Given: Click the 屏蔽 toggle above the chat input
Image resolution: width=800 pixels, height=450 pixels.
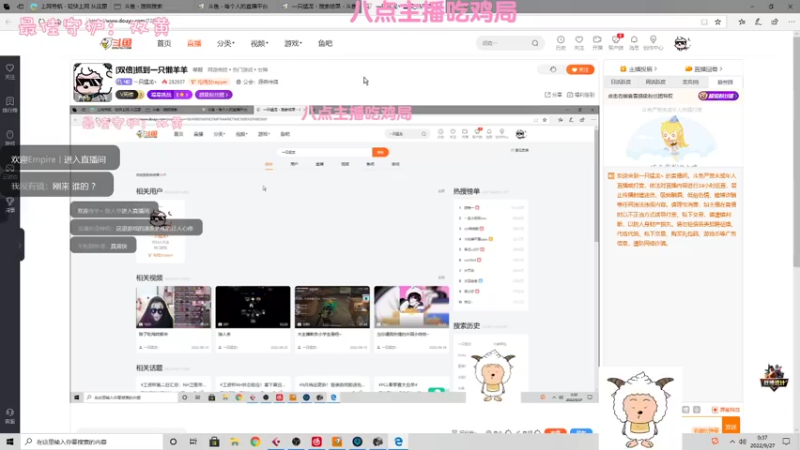Looking at the screenshot, I should (x=726, y=410).
